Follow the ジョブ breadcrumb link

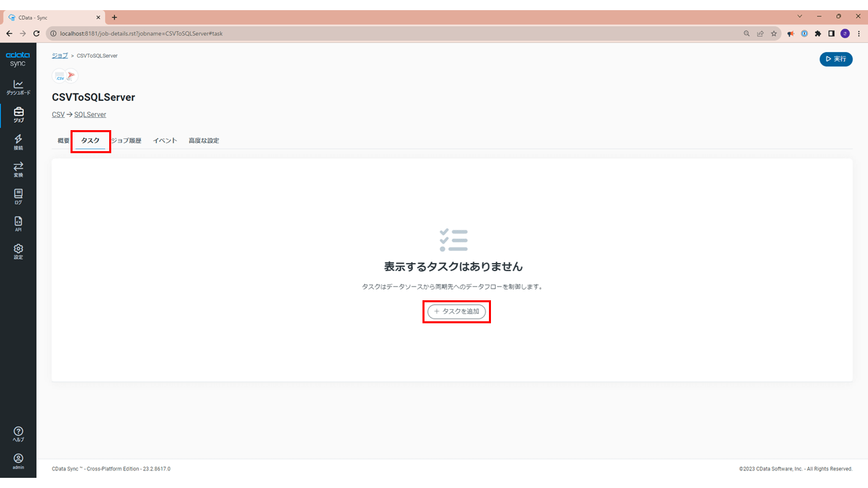60,56
